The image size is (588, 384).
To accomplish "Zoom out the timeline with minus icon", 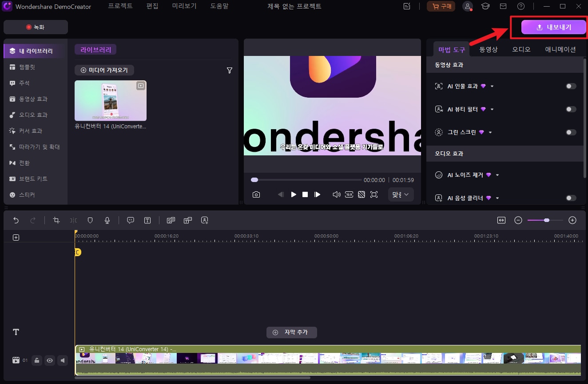I will [x=518, y=220].
